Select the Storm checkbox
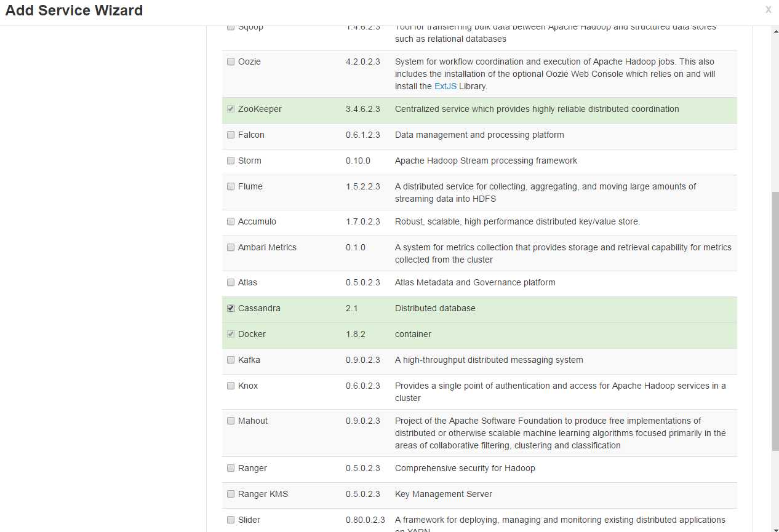This screenshot has width=779, height=532. (231, 161)
